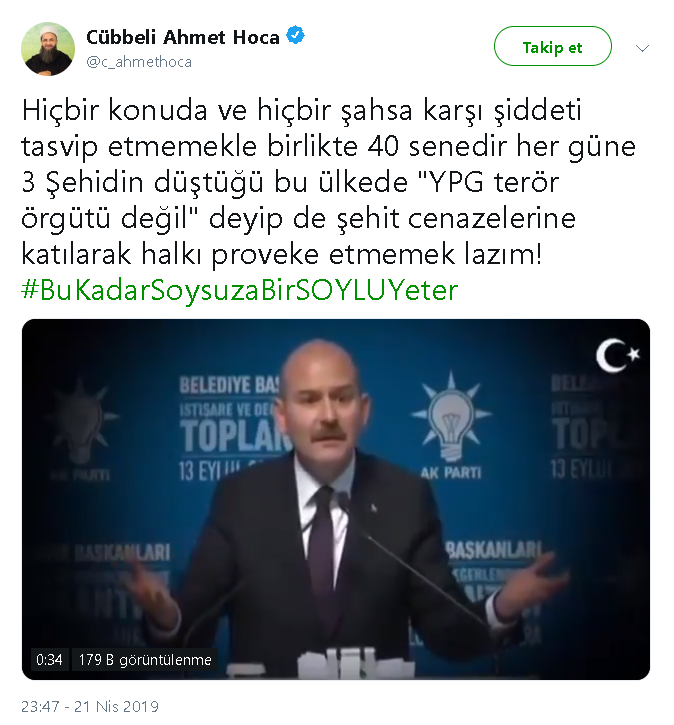The image size is (674, 725).
Task: Open Cübbeli Ahmet Hoca's profile avatar
Action: [x=48, y=49]
